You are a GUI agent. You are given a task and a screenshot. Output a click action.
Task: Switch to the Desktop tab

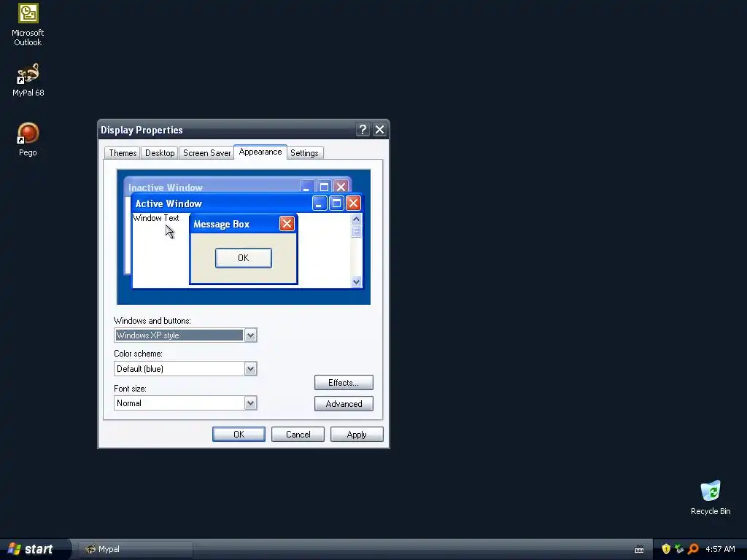point(160,153)
